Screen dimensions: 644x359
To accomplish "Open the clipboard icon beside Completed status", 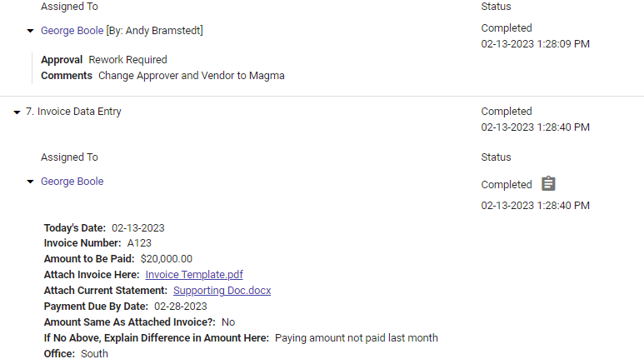I will [548, 184].
